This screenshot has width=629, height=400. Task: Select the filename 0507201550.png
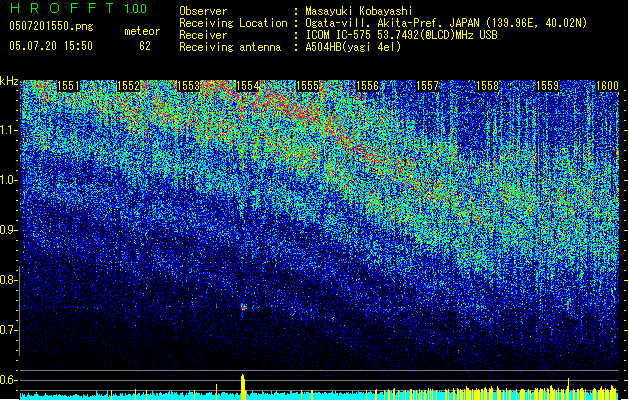[x=51, y=26]
